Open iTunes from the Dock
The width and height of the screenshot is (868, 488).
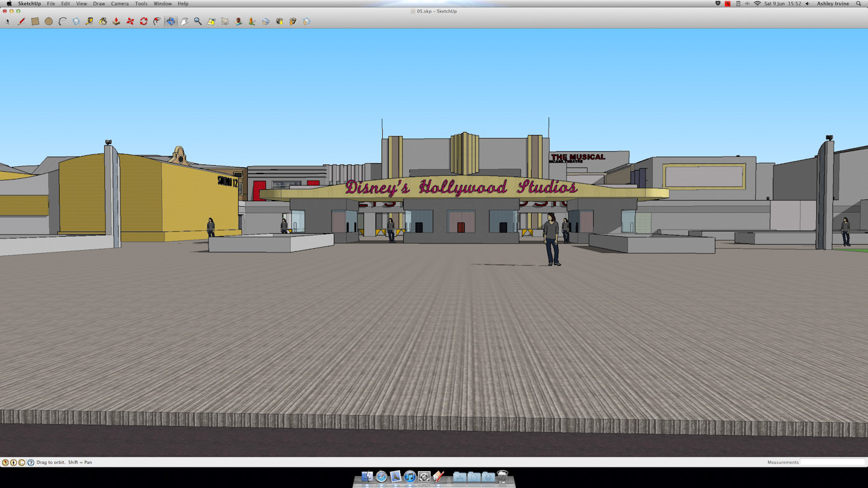410,477
